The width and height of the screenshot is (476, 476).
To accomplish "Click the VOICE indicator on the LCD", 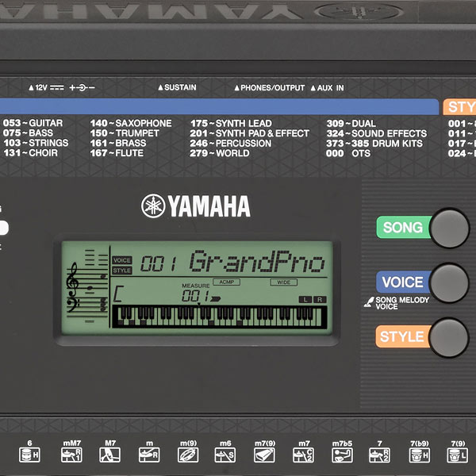I will [x=122, y=260].
